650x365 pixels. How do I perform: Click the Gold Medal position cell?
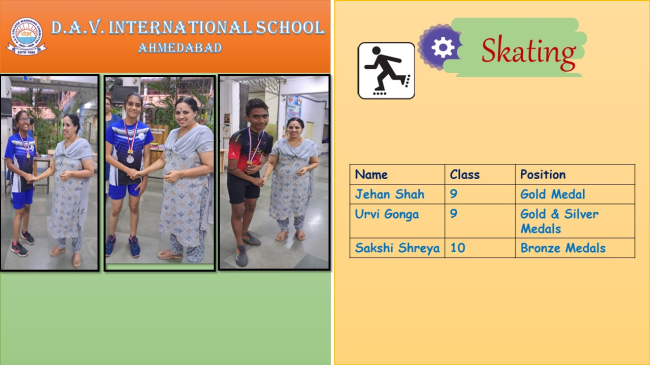coord(575,194)
